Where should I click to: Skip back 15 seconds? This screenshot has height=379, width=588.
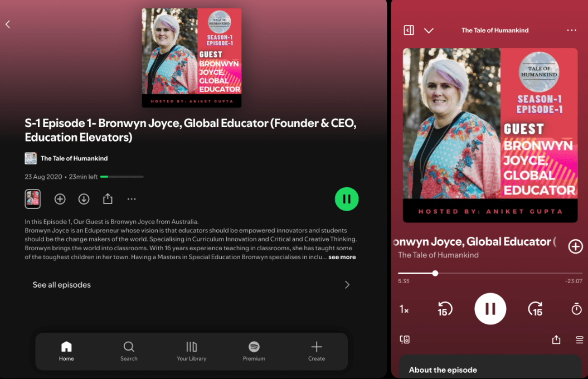click(x=444, y=309)
